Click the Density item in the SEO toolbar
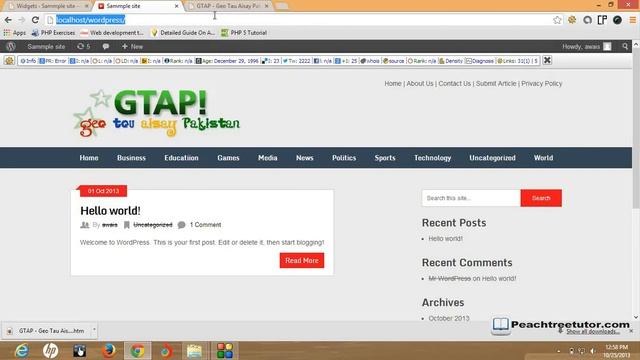This screenshot has height=360, width=640. [x=451, y=61]
